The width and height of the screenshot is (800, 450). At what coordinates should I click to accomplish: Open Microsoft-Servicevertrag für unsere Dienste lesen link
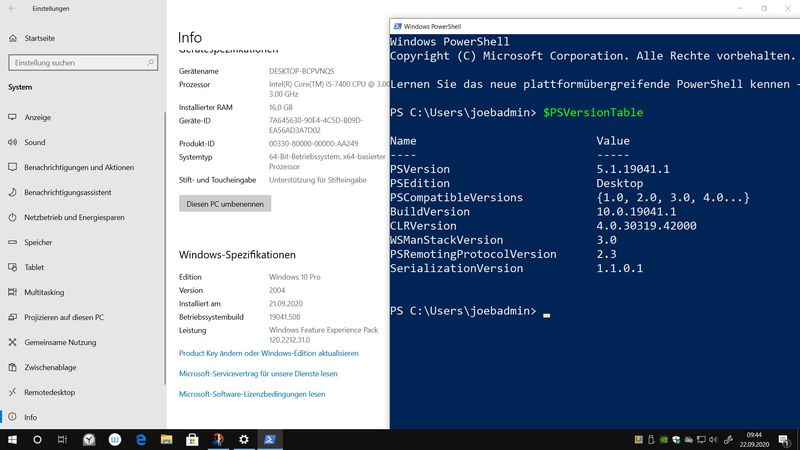click(x=258, y=373)
